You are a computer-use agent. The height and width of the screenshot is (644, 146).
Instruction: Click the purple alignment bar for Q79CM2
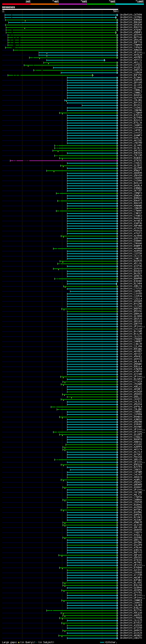pyautogui.click(x=64, y=161)
